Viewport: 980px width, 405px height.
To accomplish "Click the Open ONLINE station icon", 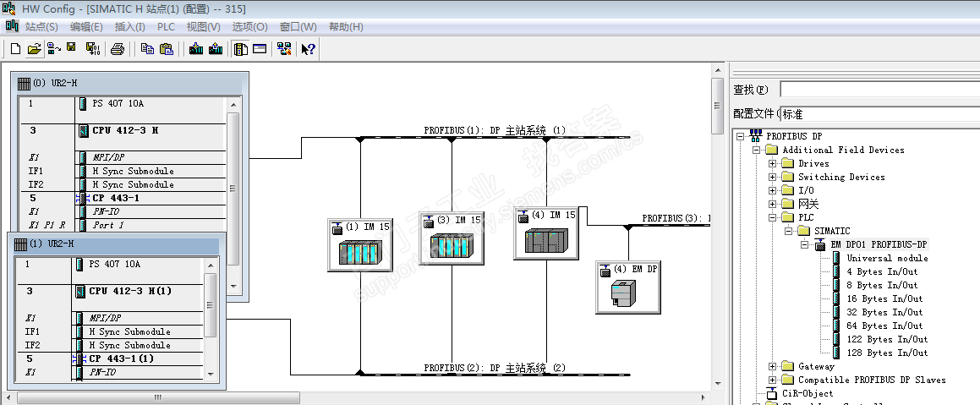I will click(54, 49).
